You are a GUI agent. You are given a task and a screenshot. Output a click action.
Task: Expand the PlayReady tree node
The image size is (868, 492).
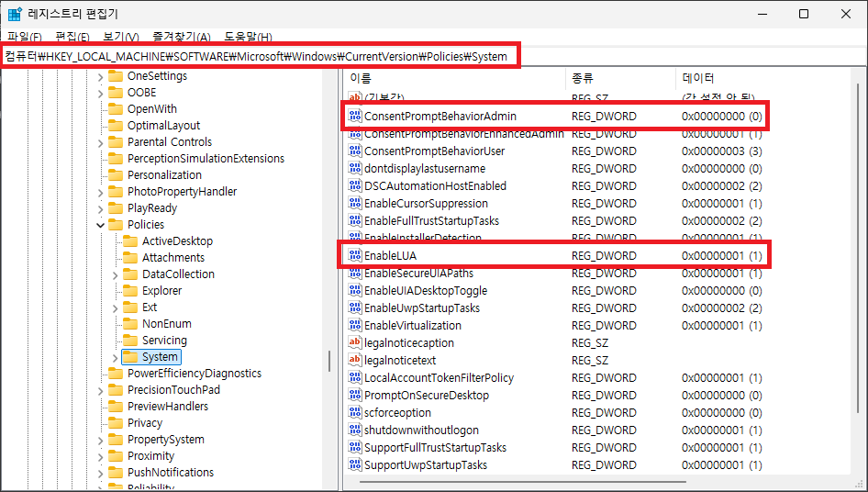point(100,209)
